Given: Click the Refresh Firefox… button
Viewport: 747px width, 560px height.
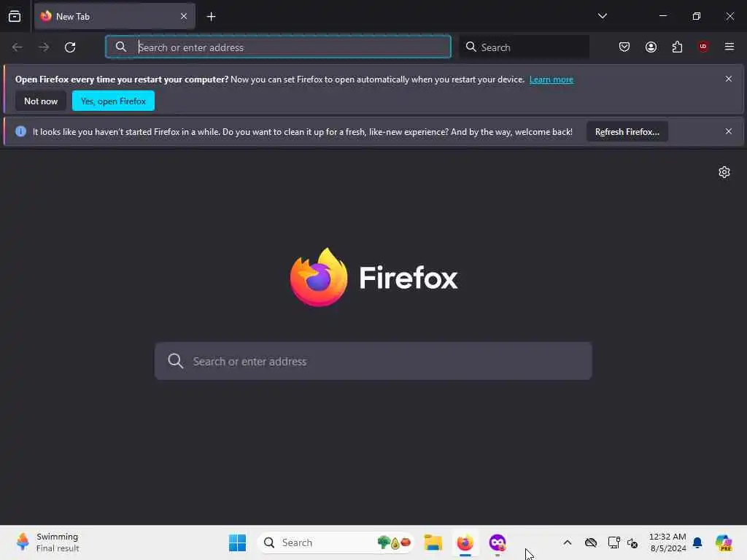Looking at the screenshot, I should 627,132.
